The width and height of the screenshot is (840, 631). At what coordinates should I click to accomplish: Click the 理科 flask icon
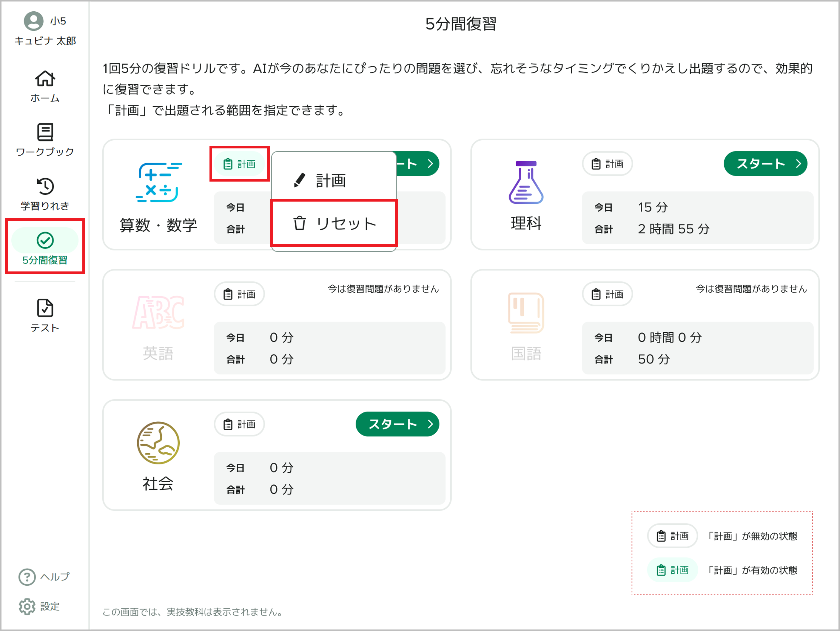tap(526, 182)
